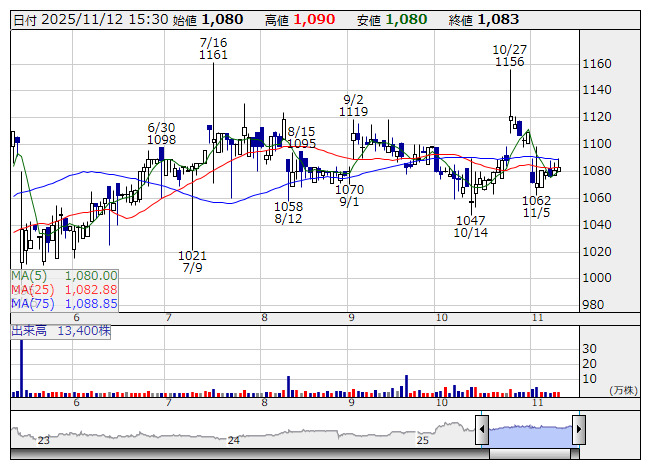Click the 9/2 1119 high label

pyautogui.click(x=353, y=106)
